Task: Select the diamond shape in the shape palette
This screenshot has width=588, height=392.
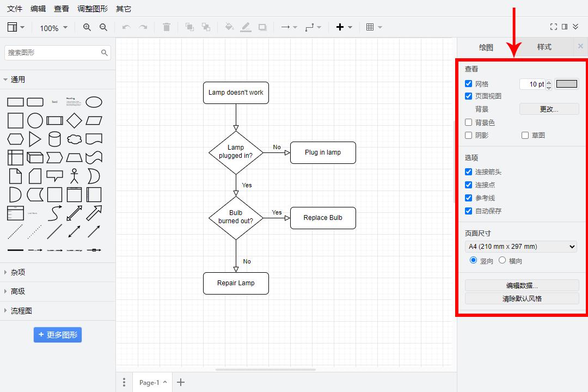Action: (x=74, y=120)
